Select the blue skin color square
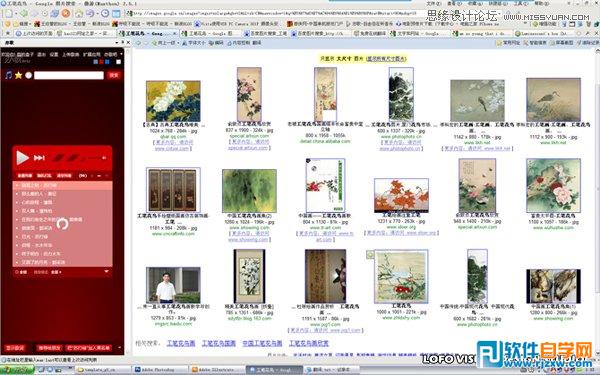This screenshot has width=600, height=375. pos(107,62)
